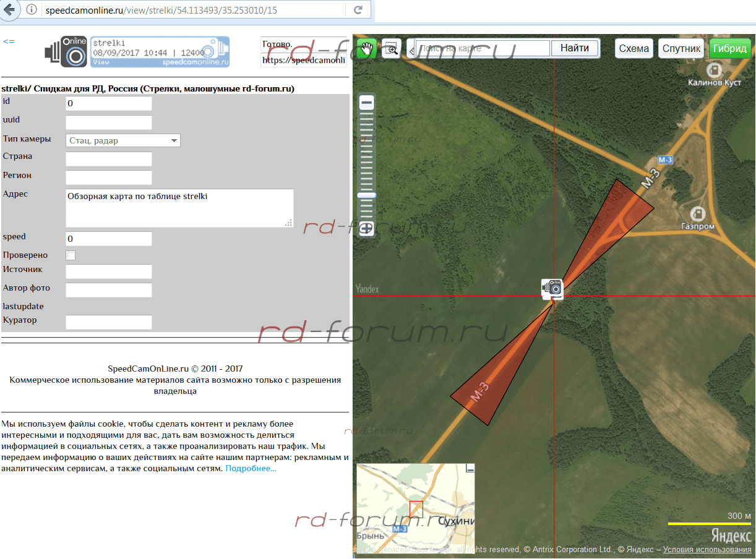Activate the zoom-to-area magnifier tool

pyautogui.click(x=391, y=49)
